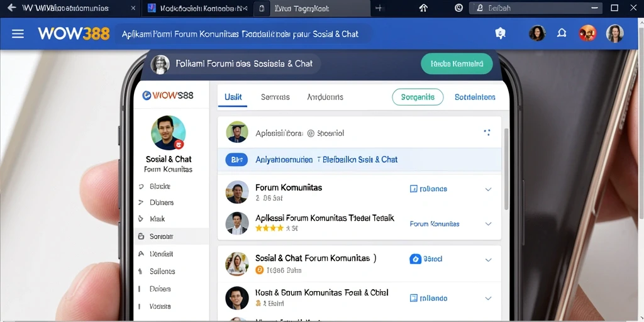The width and height of the screenshot is (644, 322).
Task: Click the shield icon in the blue header
Action: point(500,34)
